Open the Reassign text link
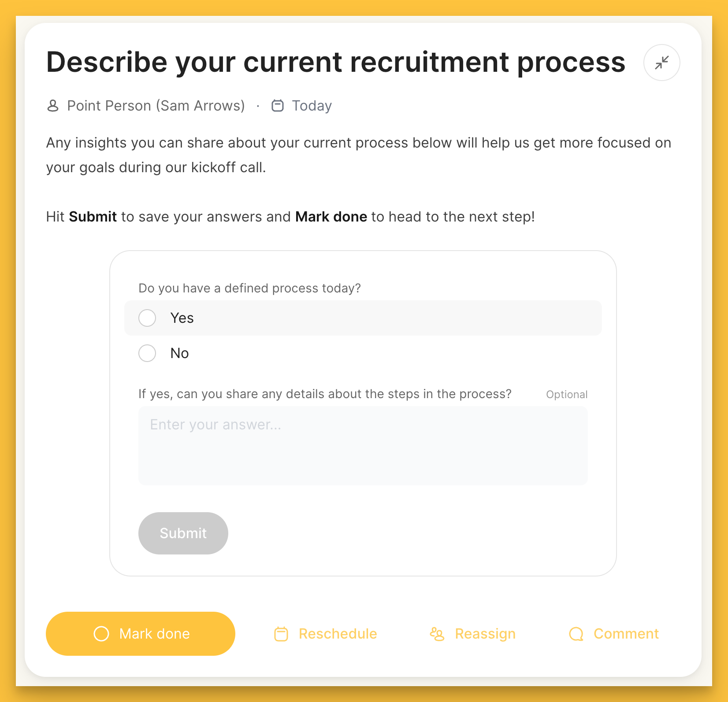 point(485,634)
